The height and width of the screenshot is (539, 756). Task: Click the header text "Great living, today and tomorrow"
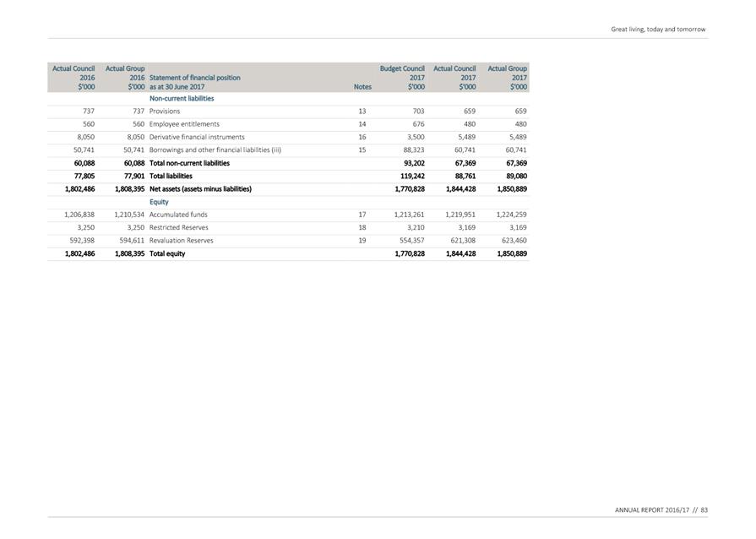coord(658,30)
